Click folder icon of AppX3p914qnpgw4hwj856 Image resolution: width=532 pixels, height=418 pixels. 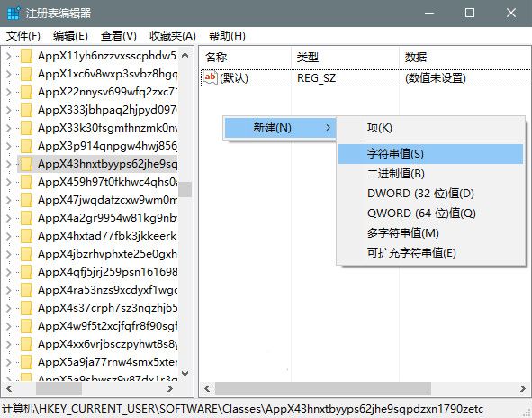tap(26, 146)
